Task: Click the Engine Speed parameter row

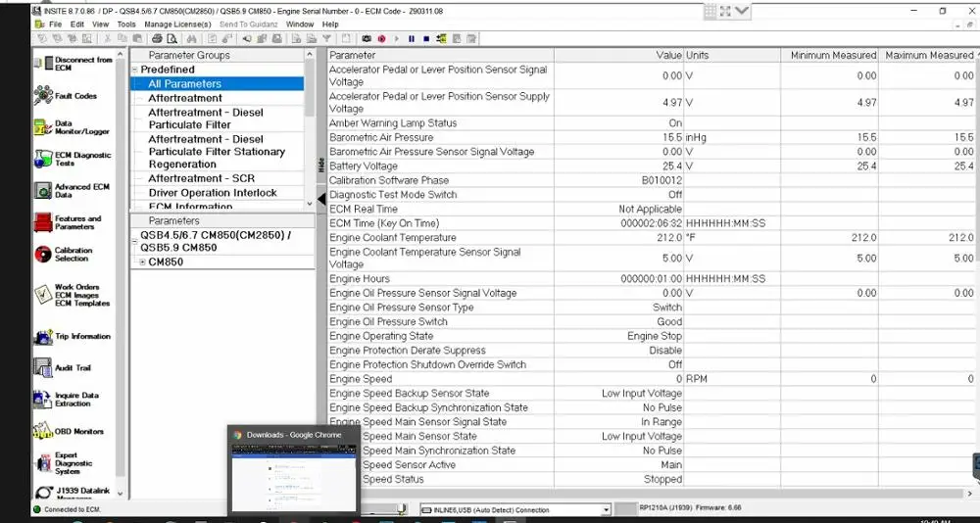Action: tap(652, 379)
